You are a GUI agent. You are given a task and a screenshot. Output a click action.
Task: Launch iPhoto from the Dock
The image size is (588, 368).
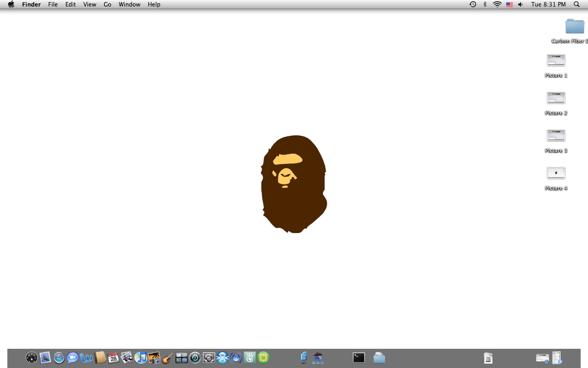pos(154,358)
